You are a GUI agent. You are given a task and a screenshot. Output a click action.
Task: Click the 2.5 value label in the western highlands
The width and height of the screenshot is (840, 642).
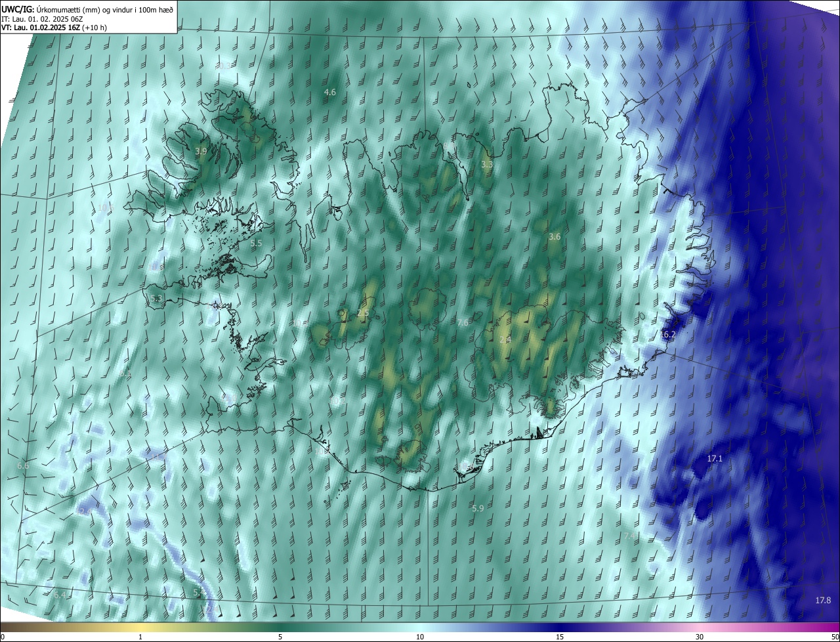(362, 313)
